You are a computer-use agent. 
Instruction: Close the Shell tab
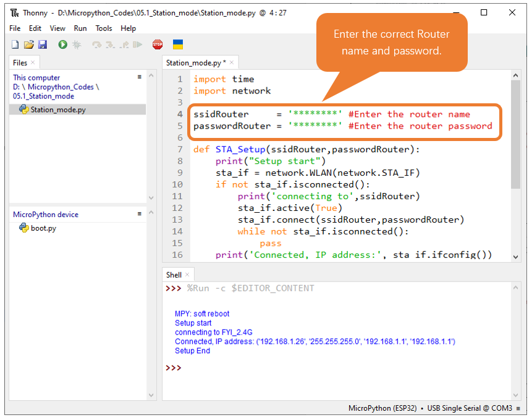coord(187,275)
